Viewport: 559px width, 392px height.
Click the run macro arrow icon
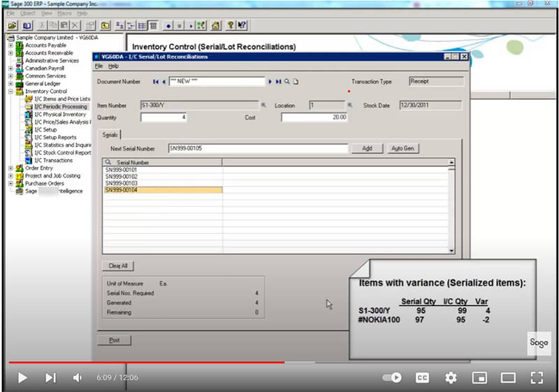point(190,26)
